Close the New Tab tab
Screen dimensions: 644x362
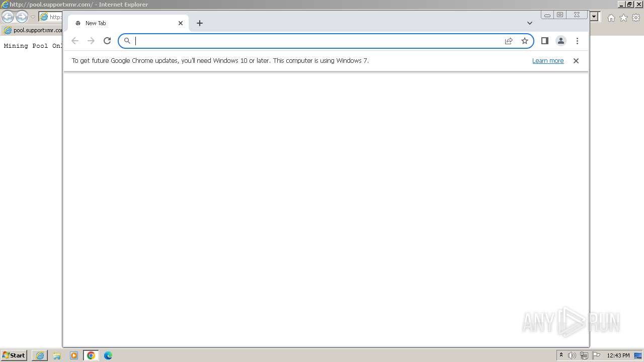click(181, 23)
